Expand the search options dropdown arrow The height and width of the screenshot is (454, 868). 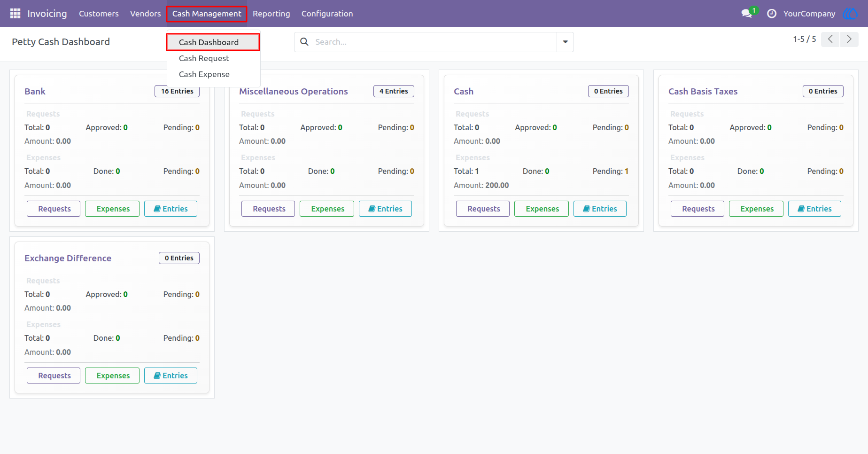coord(565,42)
